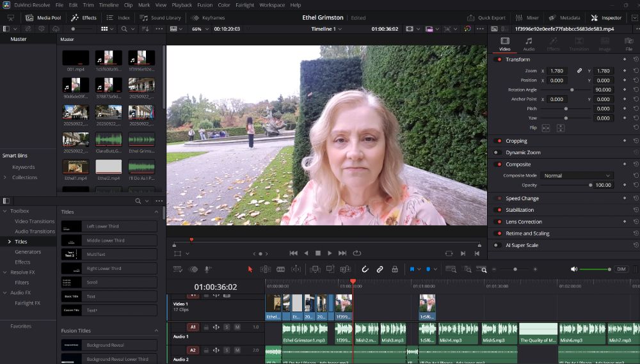Open the Fusion menu
Viewport: 640px width, 364px height.
(x=205, y=5)
